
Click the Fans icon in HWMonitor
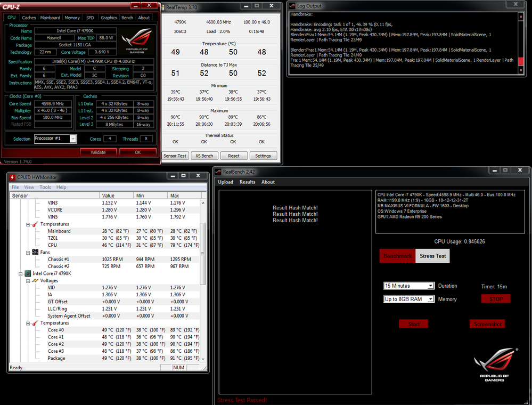[35, 252]
